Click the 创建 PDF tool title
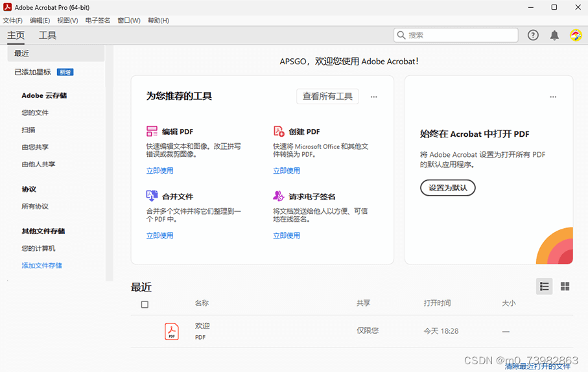 pyautogui.click(x=304, y=132)
